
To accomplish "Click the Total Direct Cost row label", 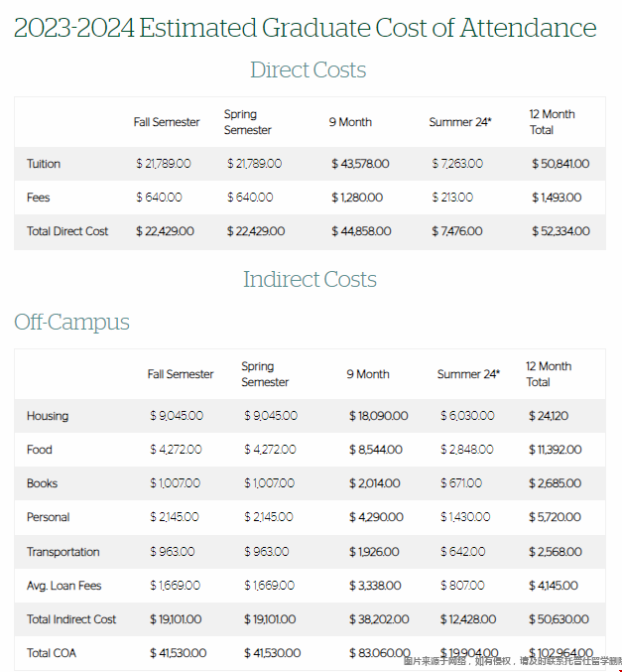I will pyautogui.click(x=67, y=231).
